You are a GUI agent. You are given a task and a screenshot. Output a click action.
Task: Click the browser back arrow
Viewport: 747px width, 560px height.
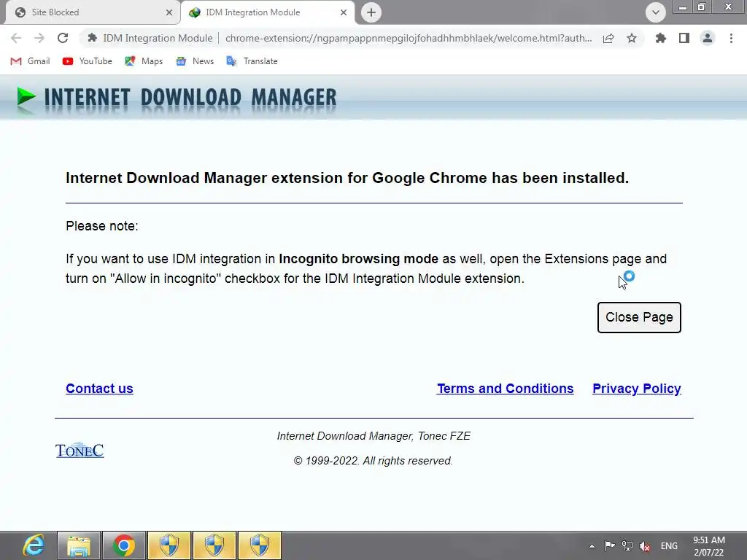tap(16, 38)
